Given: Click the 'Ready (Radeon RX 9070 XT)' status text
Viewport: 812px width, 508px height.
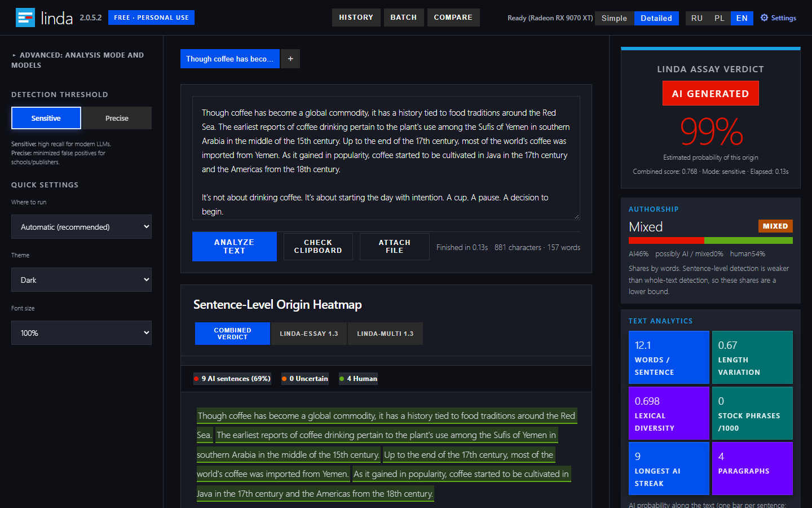Looking at the screenshot, I should pyautogui.click(x=550, y=18).
